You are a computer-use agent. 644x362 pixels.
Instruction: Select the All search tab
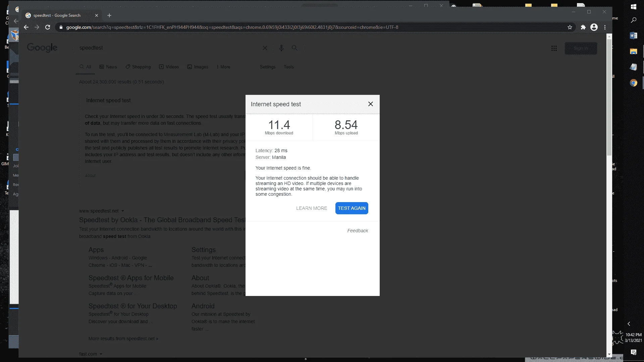coord(85,67)
